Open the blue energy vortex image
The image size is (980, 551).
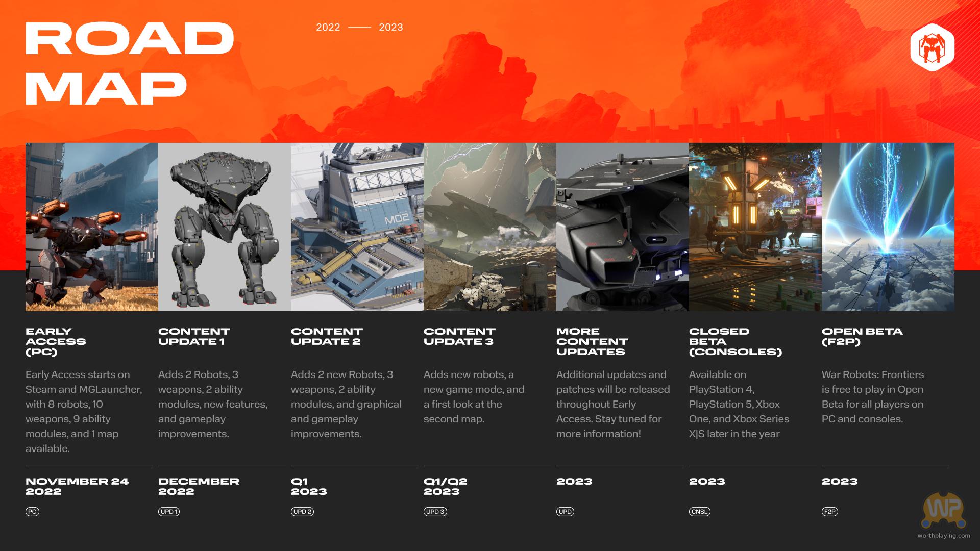point(888,227)
